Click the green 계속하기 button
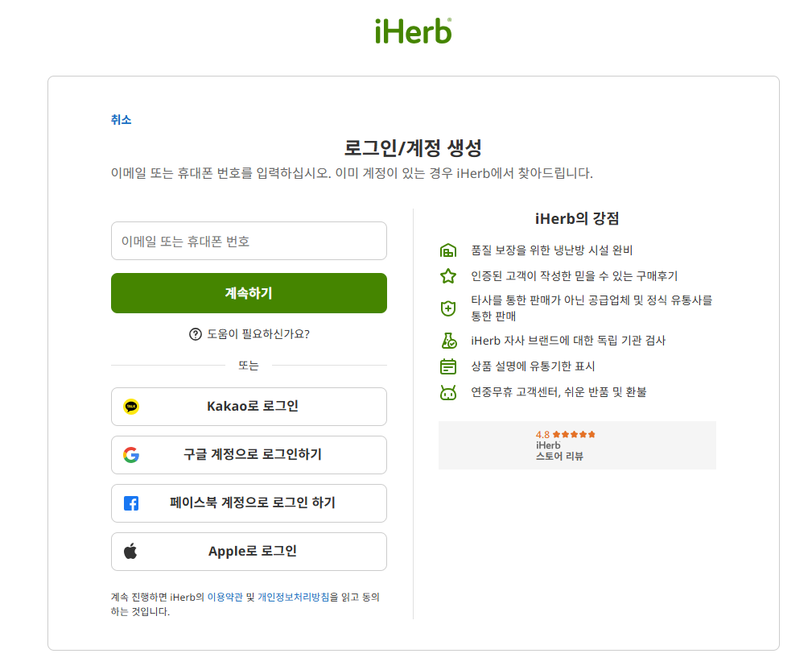 point(248,292)
